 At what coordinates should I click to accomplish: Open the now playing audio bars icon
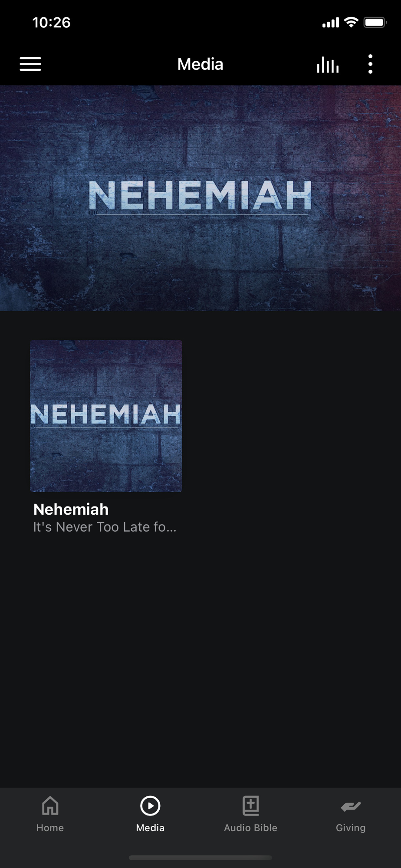(x=328, y=64)
